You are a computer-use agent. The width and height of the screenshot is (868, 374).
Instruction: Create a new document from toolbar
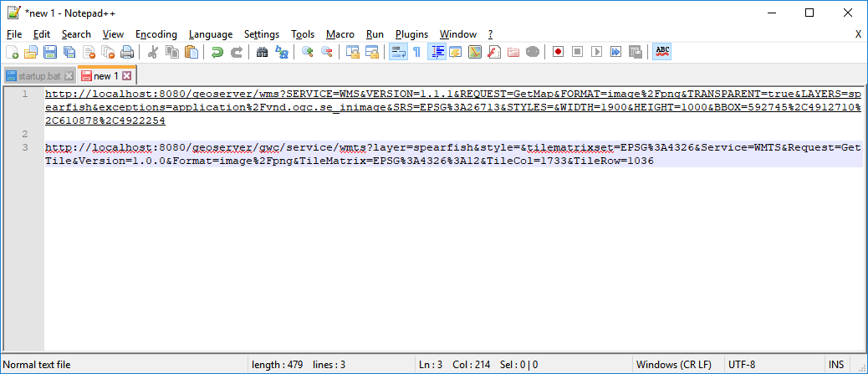pos(13,52)
